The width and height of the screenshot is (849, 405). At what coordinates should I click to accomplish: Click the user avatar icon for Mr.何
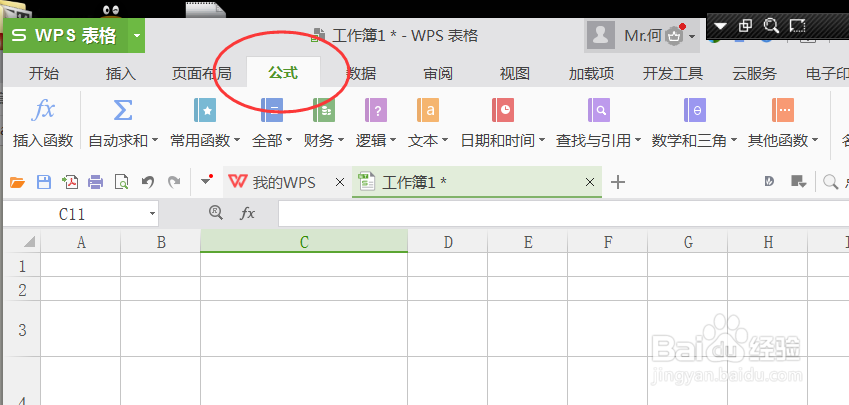pos(600,36)
